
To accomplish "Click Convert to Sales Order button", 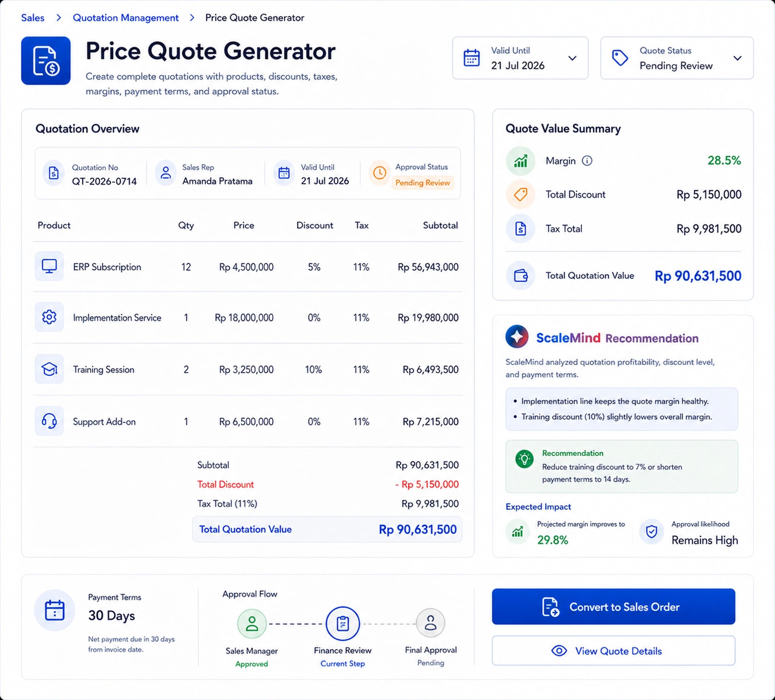I will [x=613, y=607].
